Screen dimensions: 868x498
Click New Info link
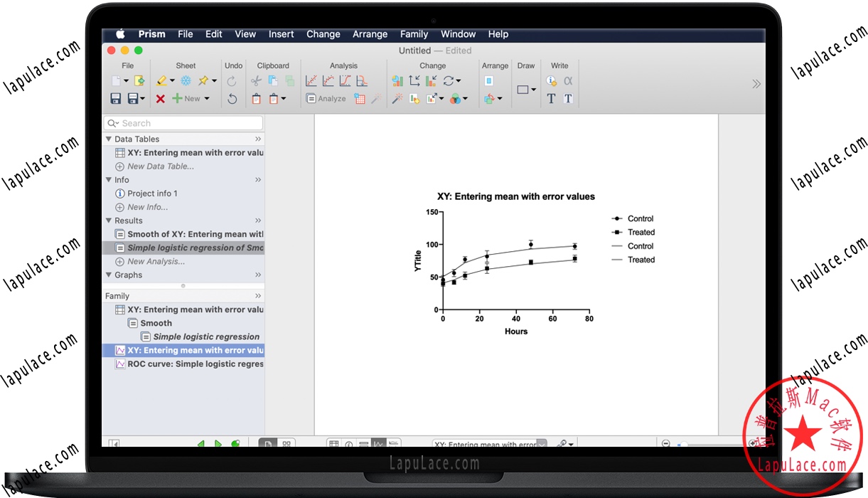click(148, 207)
